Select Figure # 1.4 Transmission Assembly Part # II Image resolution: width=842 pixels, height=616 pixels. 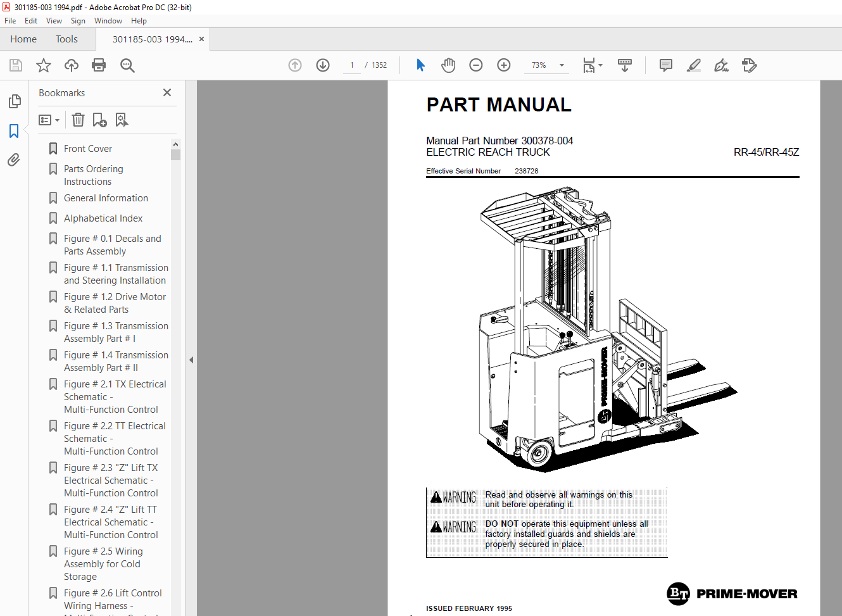116,361
